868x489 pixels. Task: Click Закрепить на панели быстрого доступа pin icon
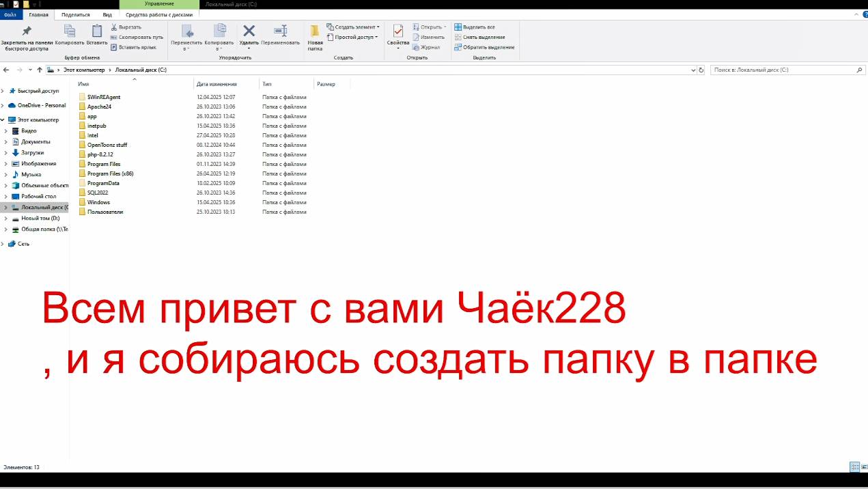pyautogui.click(x=27, y=31)
